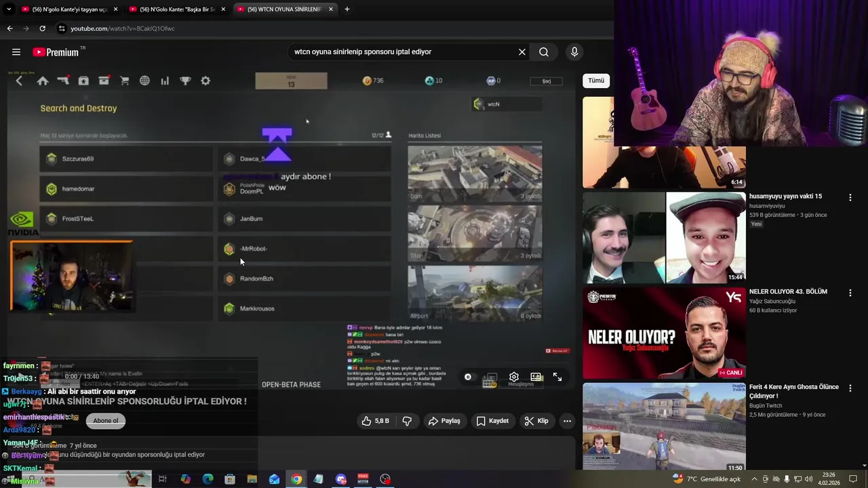Select the "WTCN OYUNA SİNİRLENİP" tab
Image resolution: width=868 pixels, height=488 pixels.
(285, 9)
